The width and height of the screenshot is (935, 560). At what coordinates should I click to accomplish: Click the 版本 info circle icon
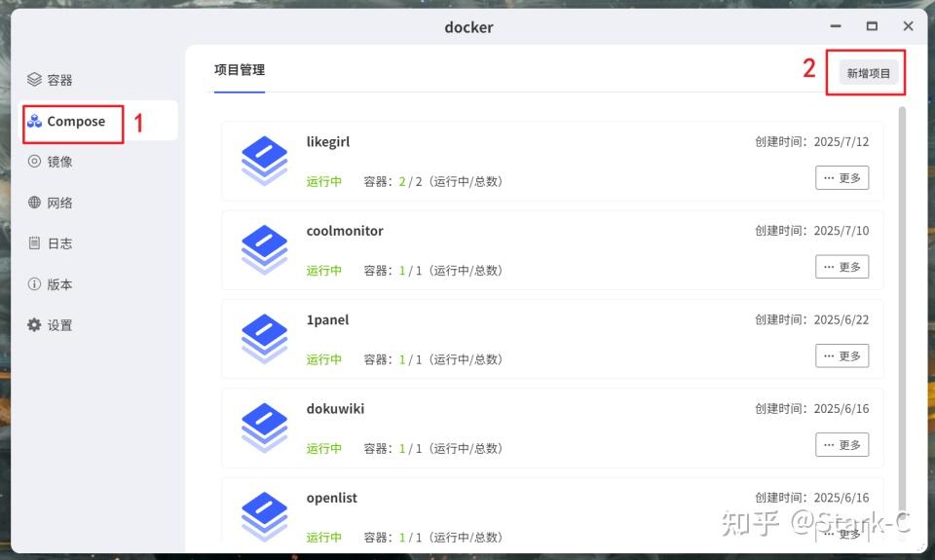[x=35, y=283]
